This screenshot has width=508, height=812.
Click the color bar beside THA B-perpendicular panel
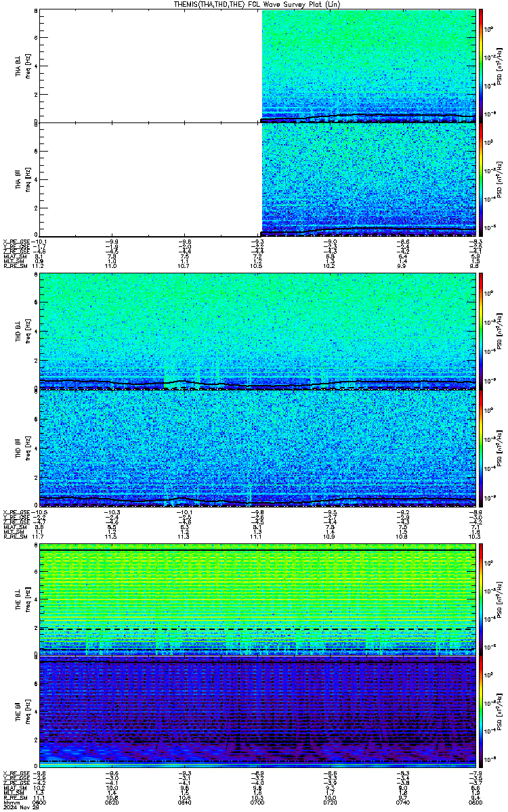pyautogui.click(x=481, y=65)
